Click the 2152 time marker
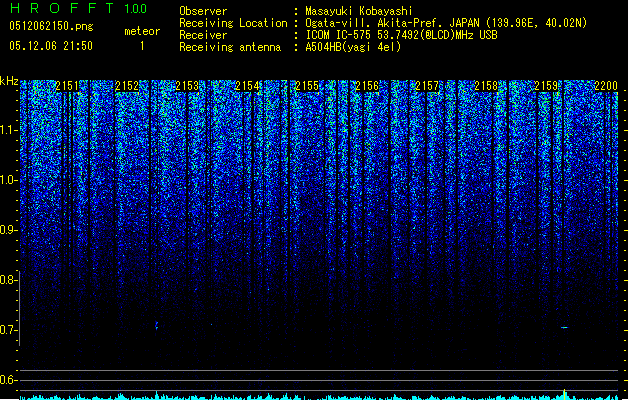 click(127, 86)
